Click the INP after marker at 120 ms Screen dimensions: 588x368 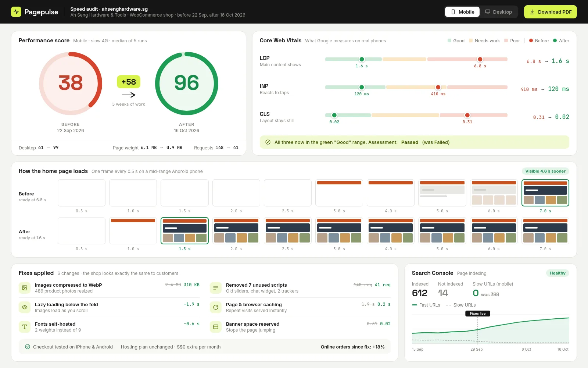click(x=362, y=87)
